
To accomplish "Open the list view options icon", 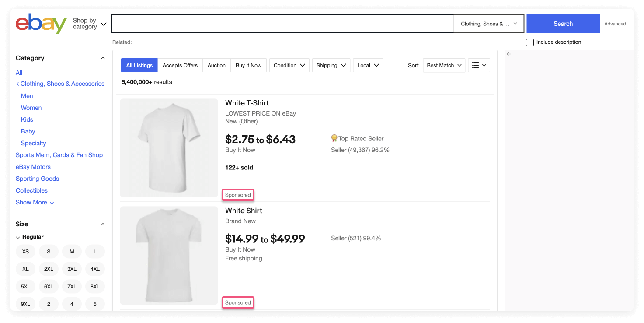I will click(479, 65).
